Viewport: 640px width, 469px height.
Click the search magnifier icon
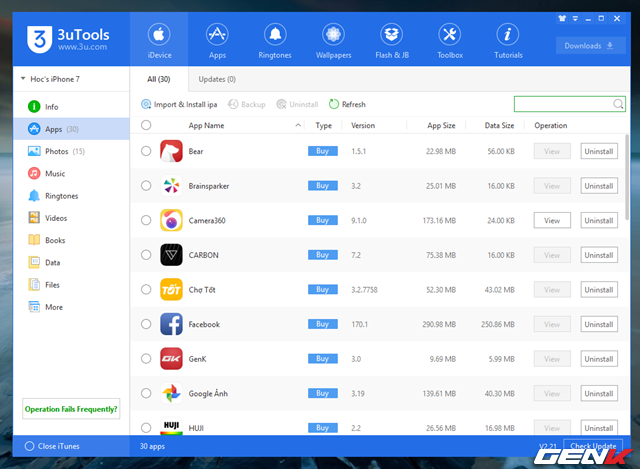tap(618, 104)
